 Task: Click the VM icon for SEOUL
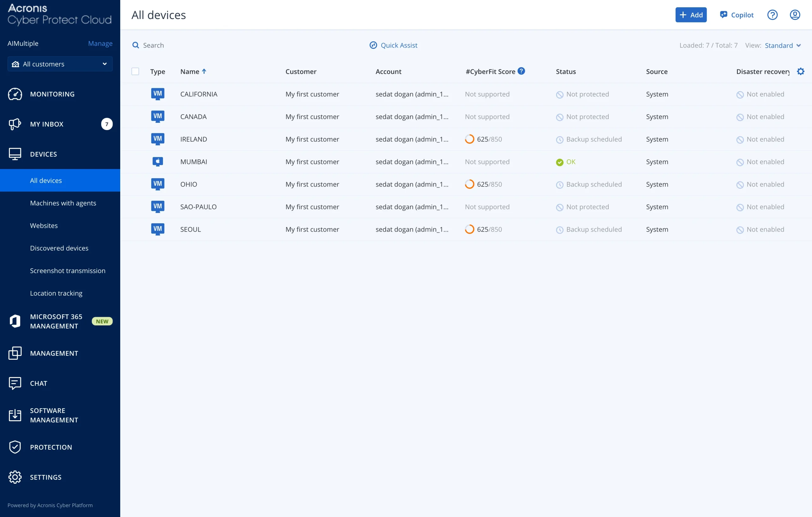tap(157, 230)
